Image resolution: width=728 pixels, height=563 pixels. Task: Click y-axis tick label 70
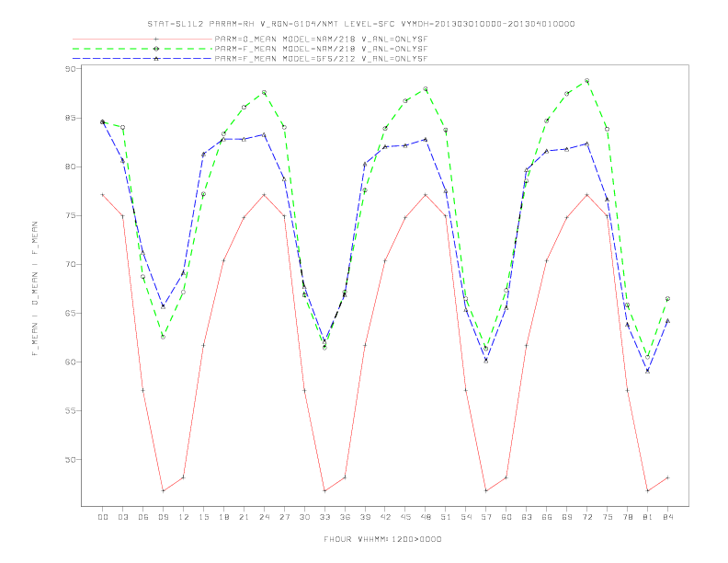pos(70,264)
